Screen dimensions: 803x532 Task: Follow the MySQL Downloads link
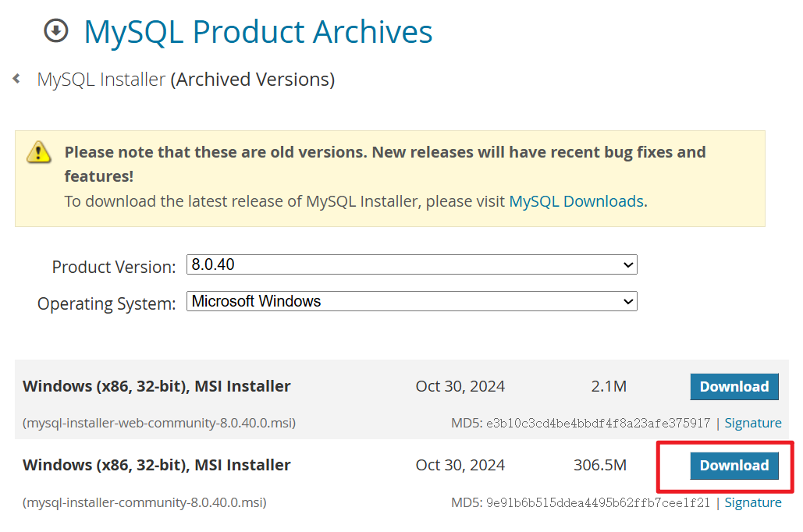click(576, 201)
